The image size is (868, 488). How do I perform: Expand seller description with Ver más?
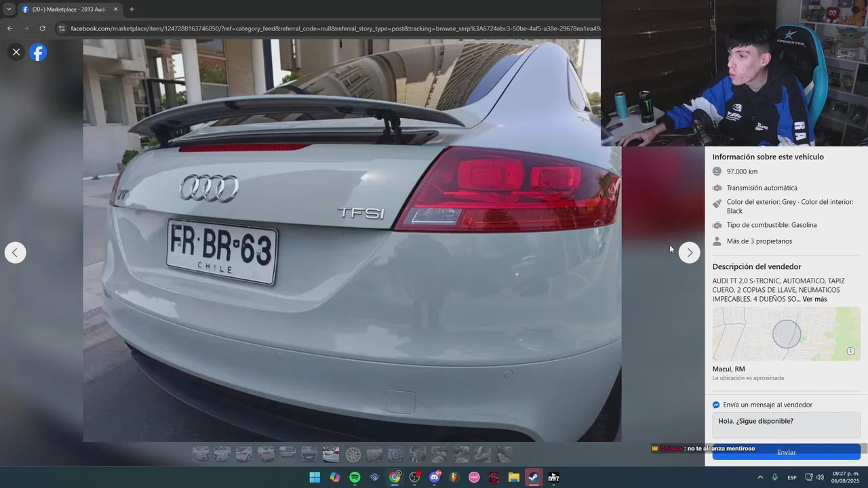[x=814, y=299]
